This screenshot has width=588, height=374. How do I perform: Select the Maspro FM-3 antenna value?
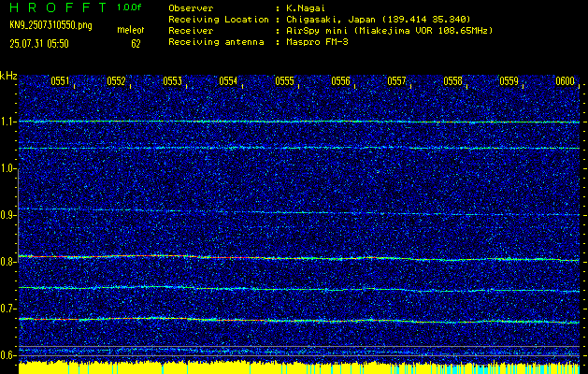[x=317, y=42]
